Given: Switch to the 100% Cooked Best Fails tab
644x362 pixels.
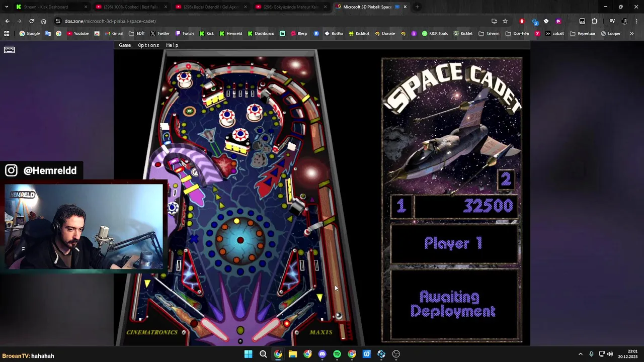Looking at the screenshot, I should (x=131, y=7).
